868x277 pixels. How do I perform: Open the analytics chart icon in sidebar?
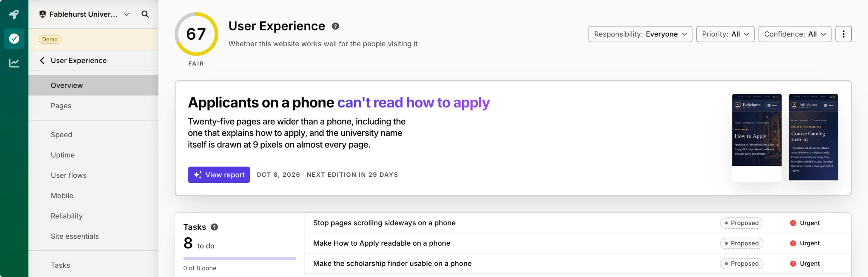tap(14, 63)
